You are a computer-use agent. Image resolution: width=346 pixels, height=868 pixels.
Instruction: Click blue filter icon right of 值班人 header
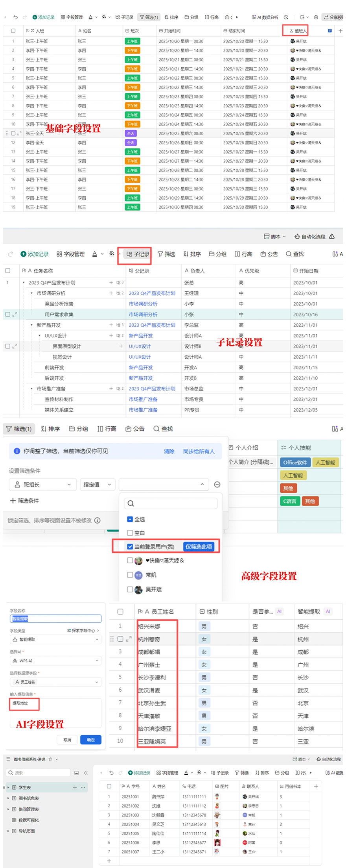click(329, 31)
